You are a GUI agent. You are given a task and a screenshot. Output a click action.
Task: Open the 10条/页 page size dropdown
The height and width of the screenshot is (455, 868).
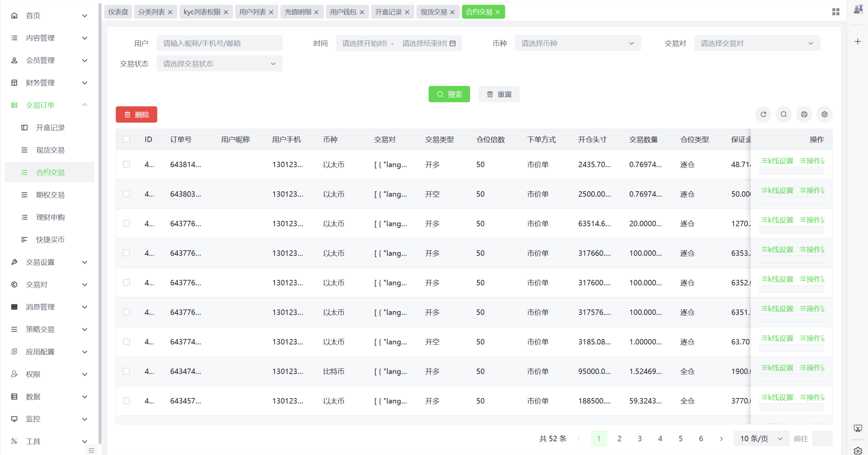point(761,438)
